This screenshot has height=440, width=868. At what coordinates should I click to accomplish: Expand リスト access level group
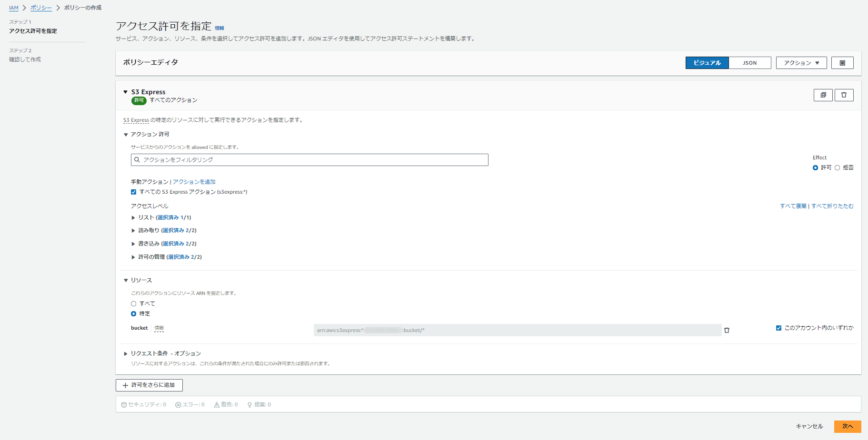[x=133, y=217]
